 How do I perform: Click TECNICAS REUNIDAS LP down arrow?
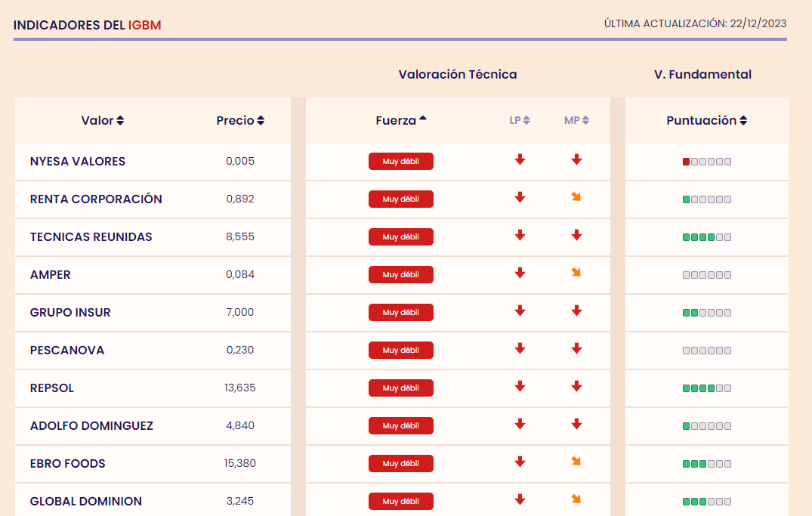click(x=520, y=235)
